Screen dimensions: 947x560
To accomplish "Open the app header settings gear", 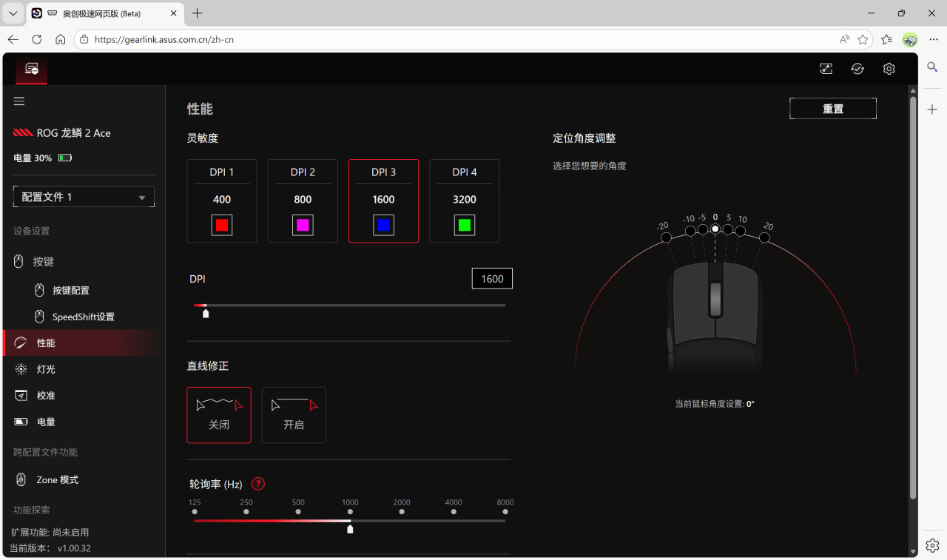I will 889,69.
